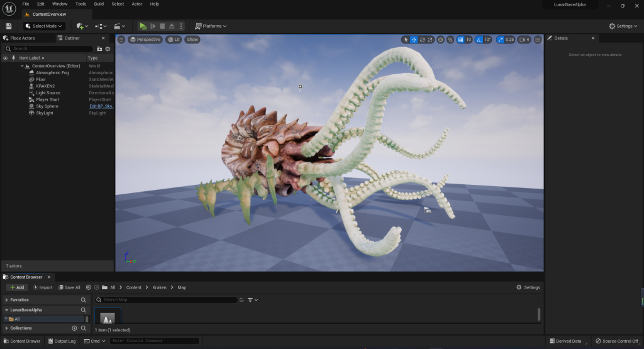Save the current level with the floppy icon
Viewport: 644px width, 349px height.
pos(9,26)
